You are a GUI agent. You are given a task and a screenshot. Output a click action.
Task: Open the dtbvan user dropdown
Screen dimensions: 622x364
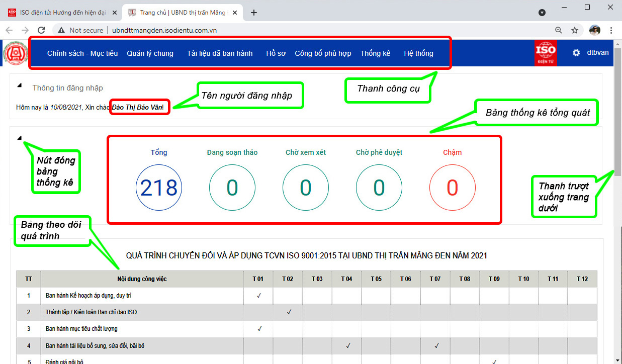coord(598,53)
